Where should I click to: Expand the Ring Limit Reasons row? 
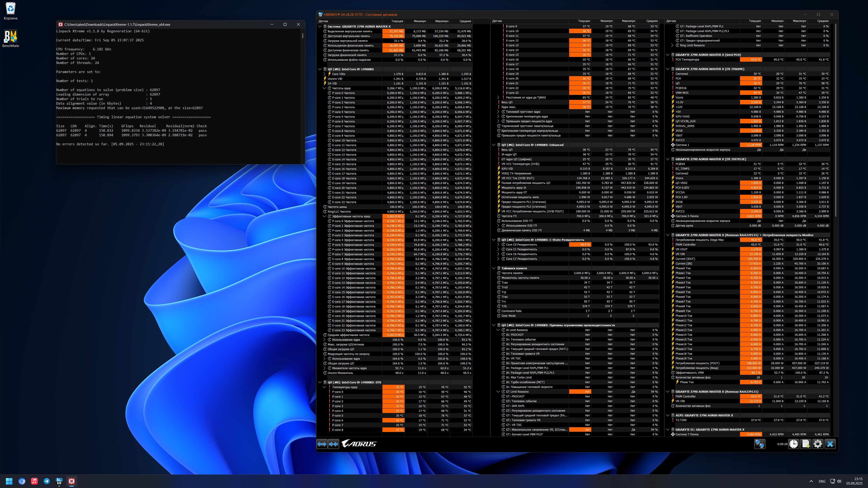click(x=672, y=45)
